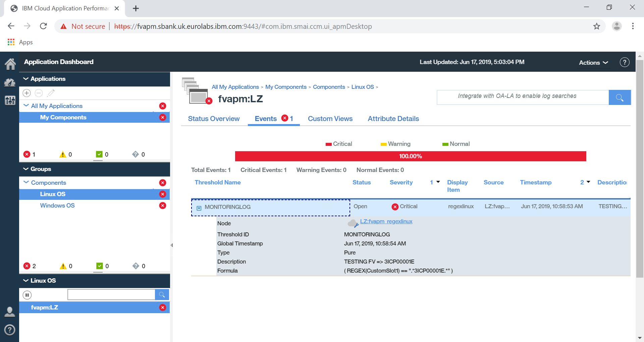Click the node cloud wrench icon

point(353,223)
